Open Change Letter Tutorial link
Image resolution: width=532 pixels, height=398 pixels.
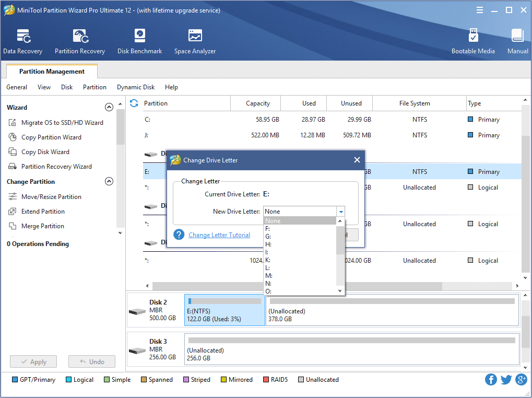[219, 235]
